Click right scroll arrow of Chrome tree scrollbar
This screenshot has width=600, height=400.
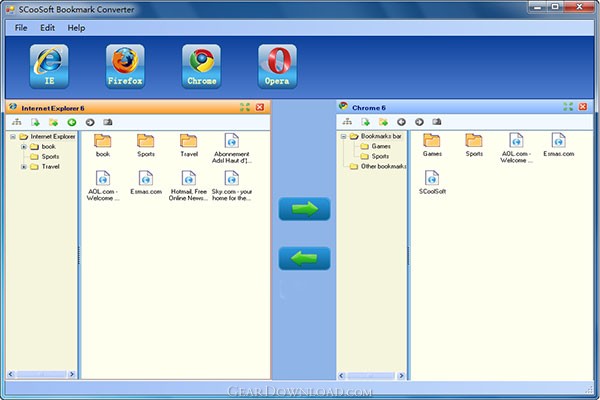pos(401,376)
